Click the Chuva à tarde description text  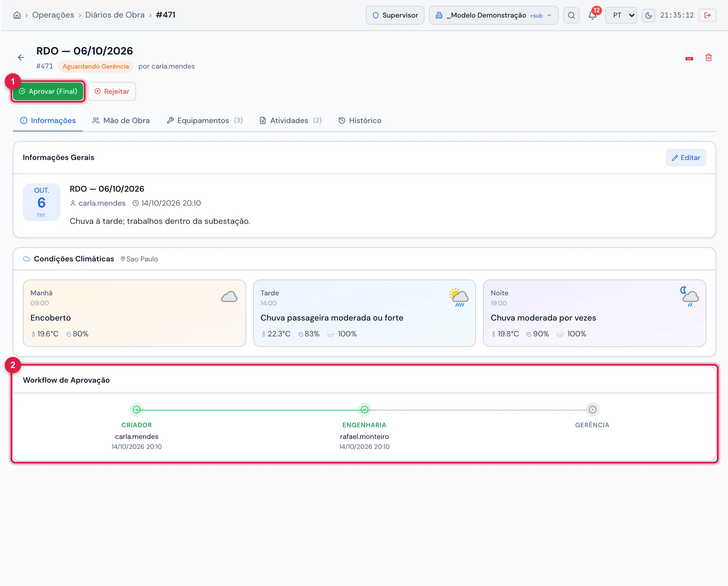(160, 221)
